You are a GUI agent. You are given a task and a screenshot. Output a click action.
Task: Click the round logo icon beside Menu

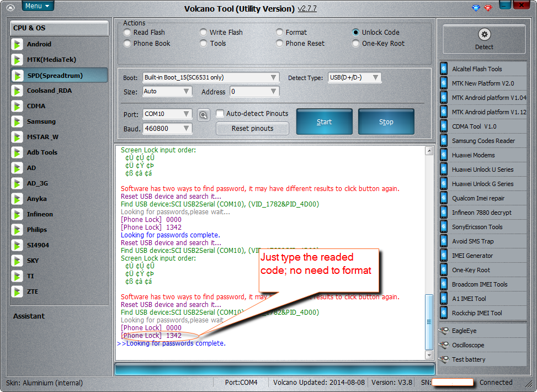[10, 8]
